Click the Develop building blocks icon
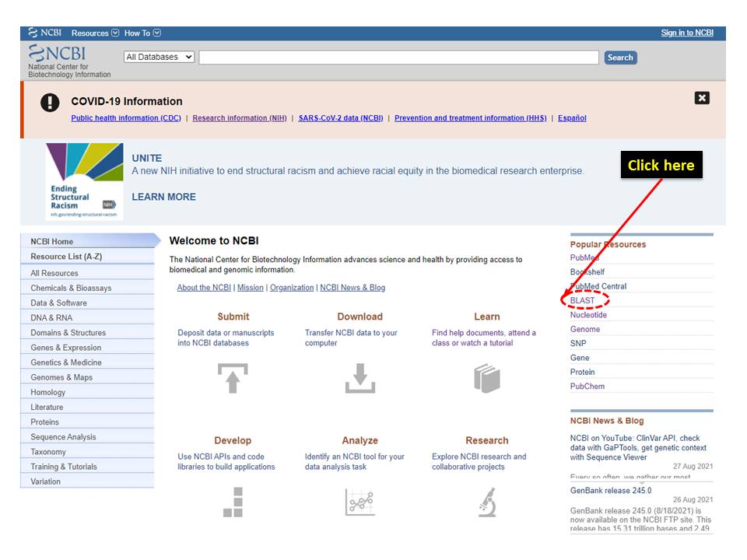Image resolution: width=747 pixels, height=560 pixels. point(233,502)
